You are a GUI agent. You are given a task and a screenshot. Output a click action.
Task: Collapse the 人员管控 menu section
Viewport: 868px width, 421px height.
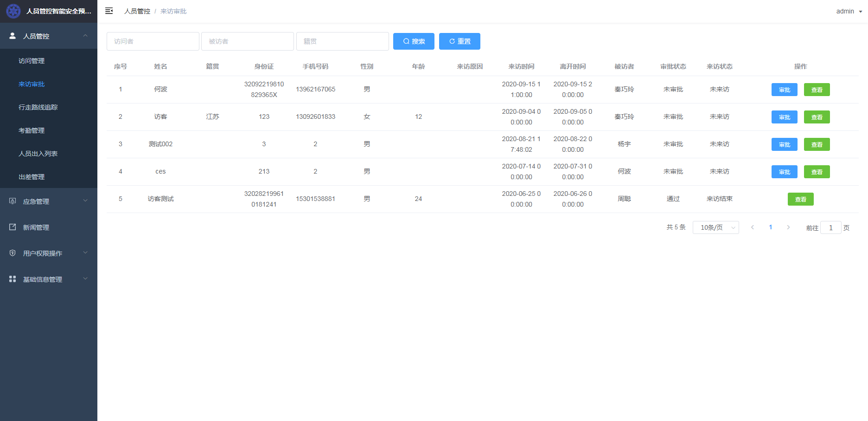(x=85, y=36)
